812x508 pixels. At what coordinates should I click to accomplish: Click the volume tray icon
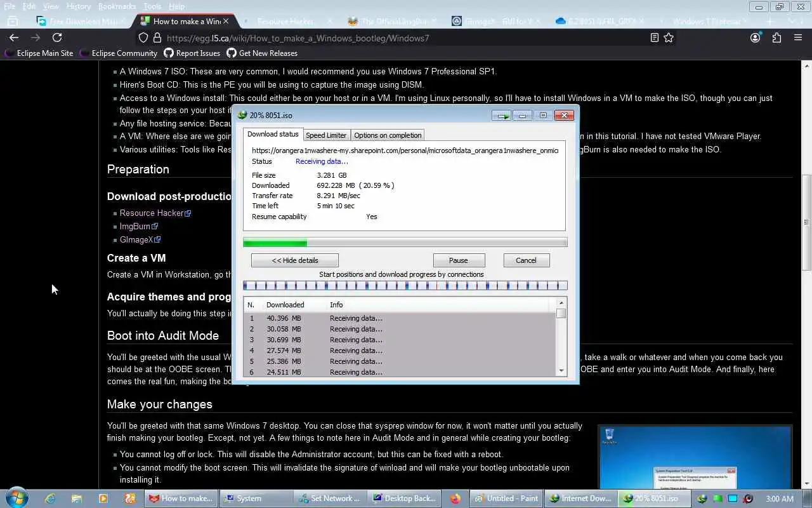(748, 498)
